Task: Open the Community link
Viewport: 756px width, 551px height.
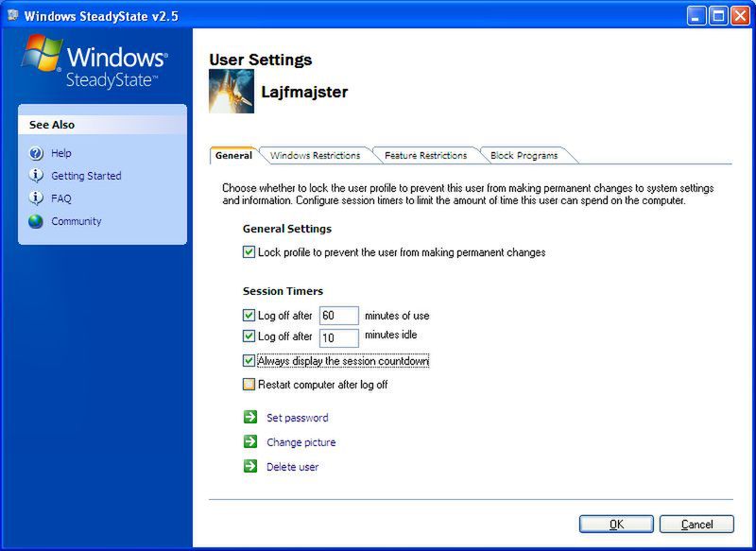Action: click(x=77, y=221)
